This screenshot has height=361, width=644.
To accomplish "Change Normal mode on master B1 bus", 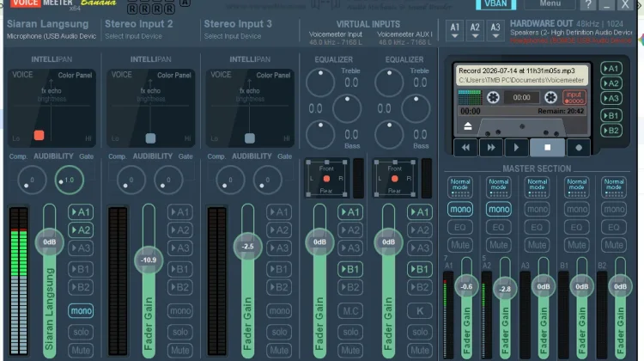I will [576, 187].
